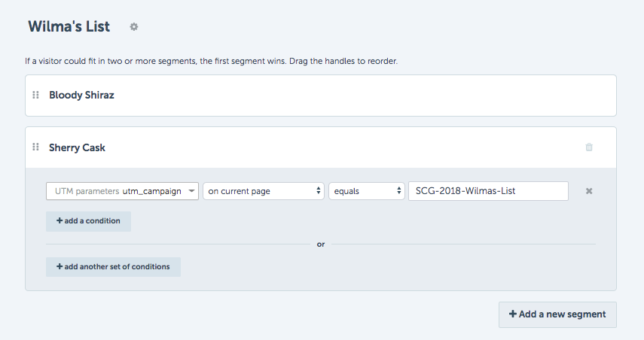644x340 pixels.
Task: Delete the Sherry Cask segment via trash icon
Action: (x=589, y=147)
